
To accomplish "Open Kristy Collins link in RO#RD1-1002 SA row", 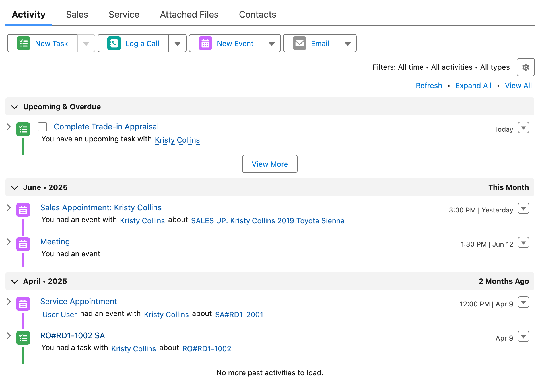I will pyautogui.click(x=133, y=349).
